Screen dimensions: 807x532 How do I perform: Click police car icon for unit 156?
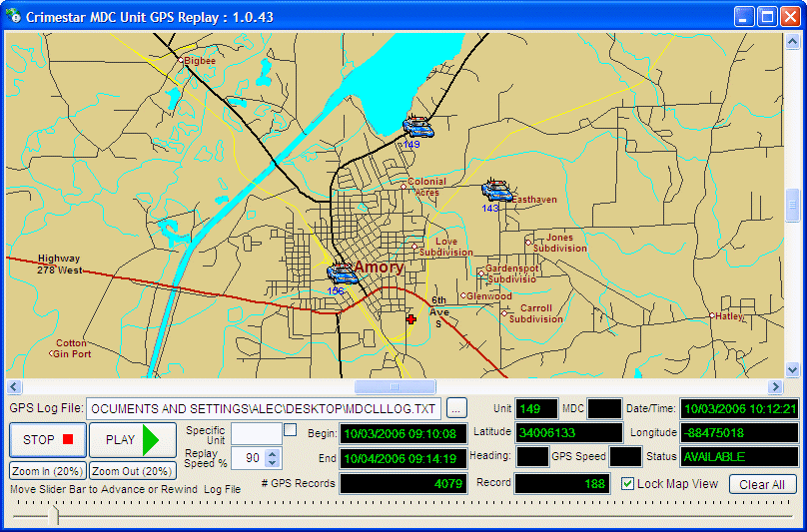343,273
